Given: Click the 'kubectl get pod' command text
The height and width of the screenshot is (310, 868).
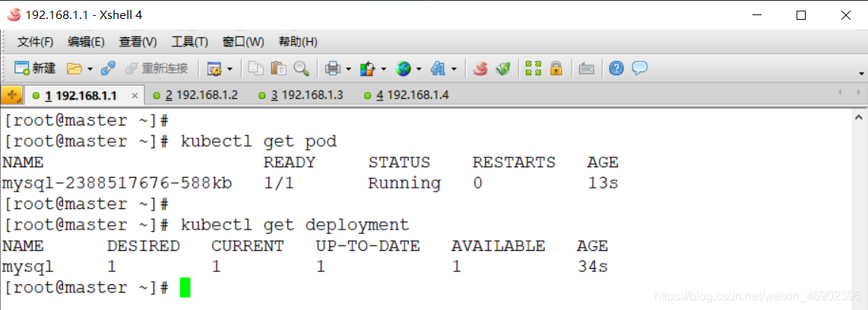Looking at the screenshot, I should point(258,141).
